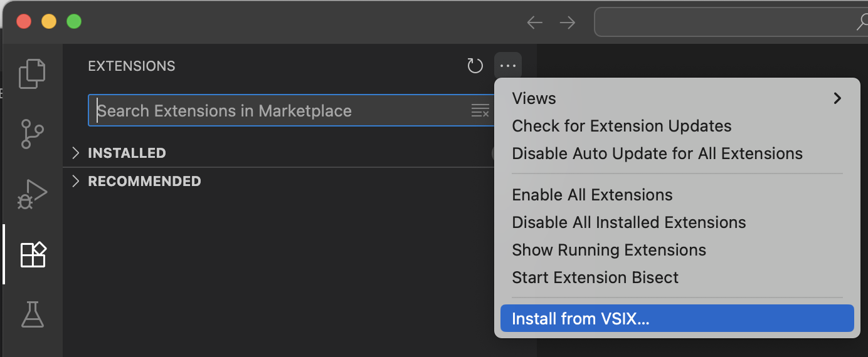Choose Disable All Installed Extensions

[628, 222]
